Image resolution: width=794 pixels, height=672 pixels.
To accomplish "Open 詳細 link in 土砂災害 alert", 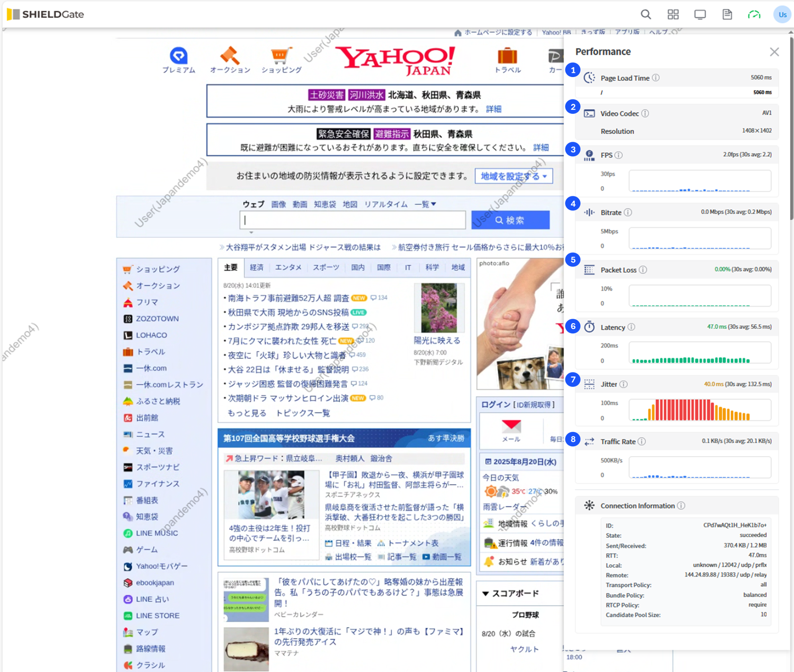I will pos(493,109).
